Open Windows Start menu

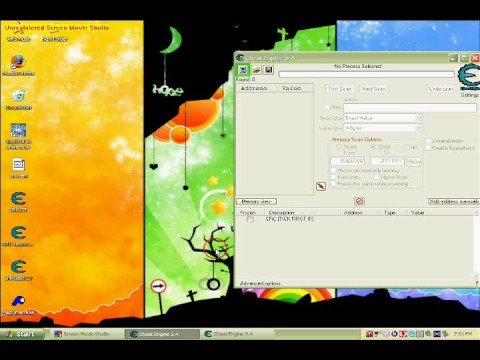[22, 334]
